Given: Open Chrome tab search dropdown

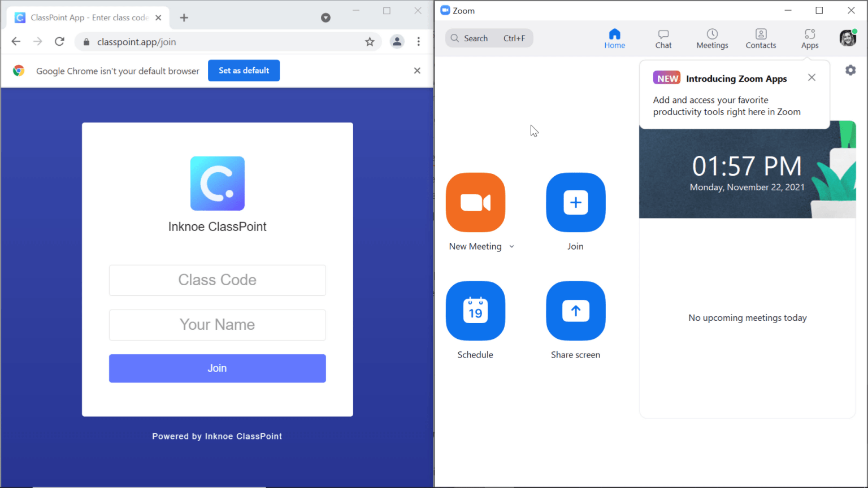Looking at the screenshot, I should coord(325,18).
